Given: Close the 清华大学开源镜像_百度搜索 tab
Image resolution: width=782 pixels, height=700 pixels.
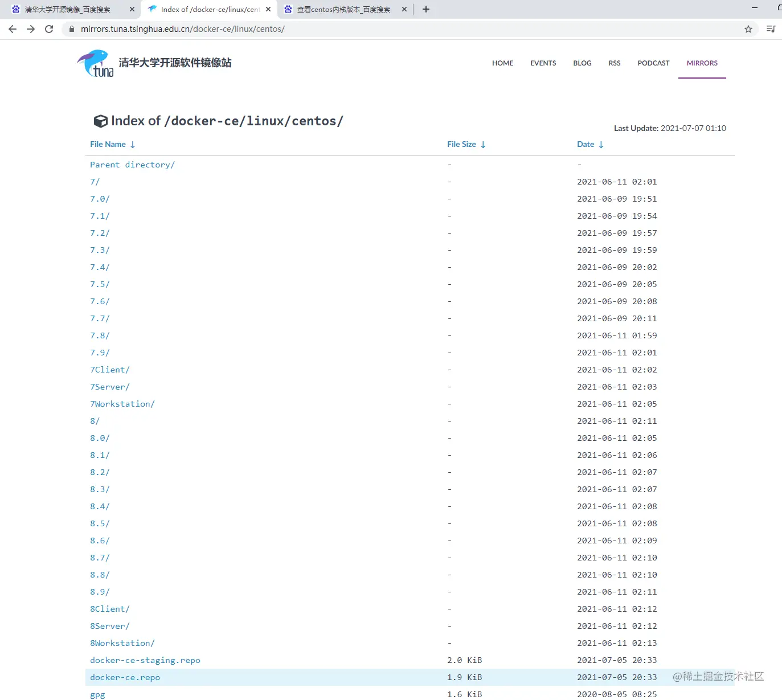Looking at the screenshot, I should [x=132, y=9].
